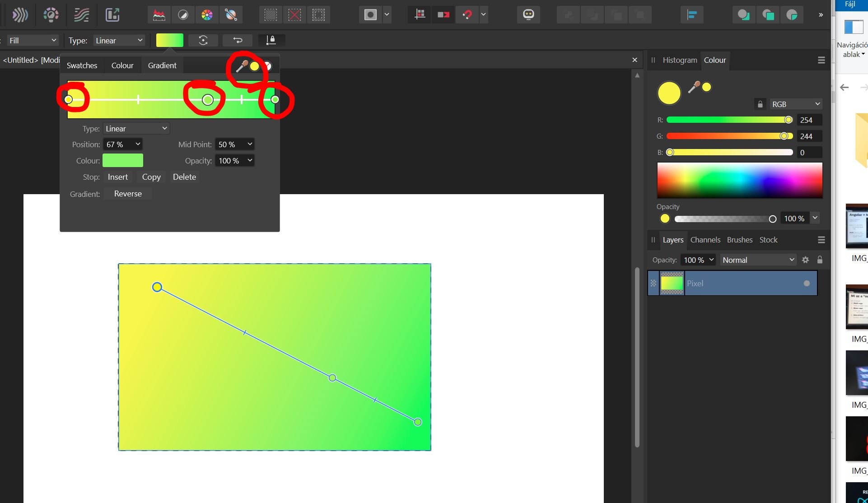Screen dimensions: 868x503
Task: Open the Position 67 % dropdown
Action: click(x=123, y=144)
